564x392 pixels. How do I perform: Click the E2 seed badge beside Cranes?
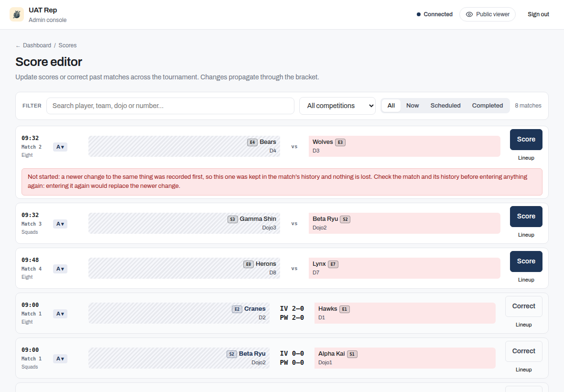[x=237, y=309]
